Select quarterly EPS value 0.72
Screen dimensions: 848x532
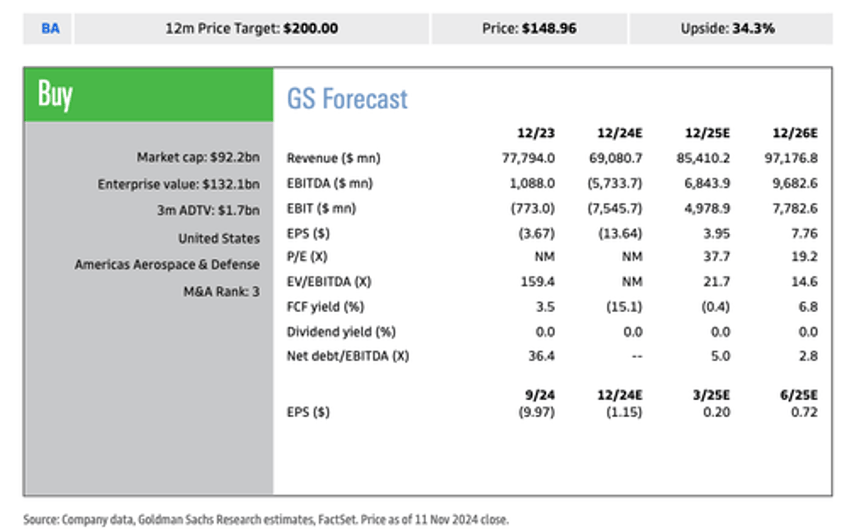tap(804, 412)
